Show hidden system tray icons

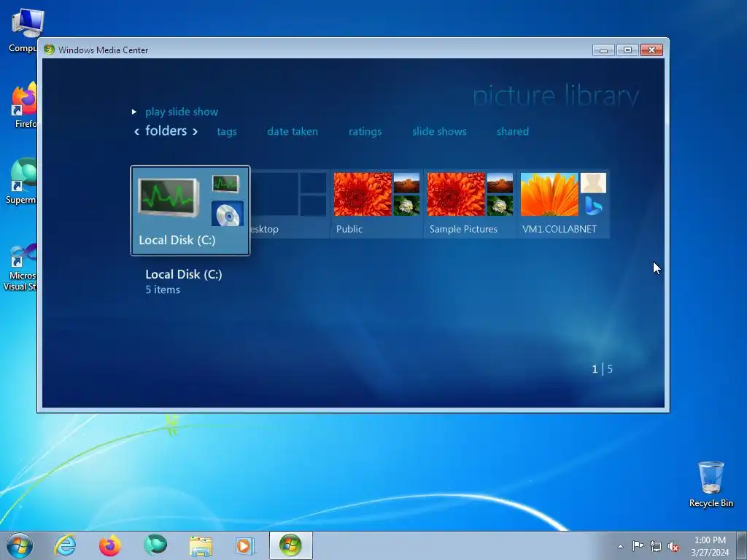point(620,546)
